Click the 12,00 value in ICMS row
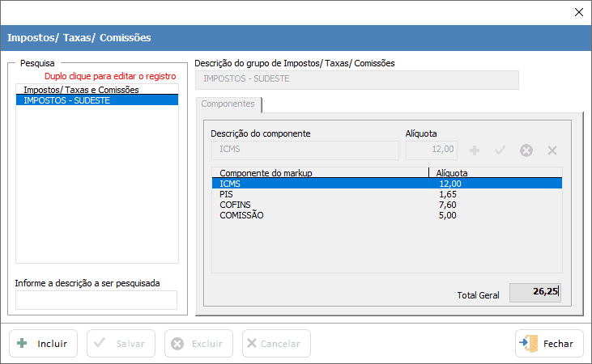This screenshot has height=364, width=592. click(x=450, y=184)
